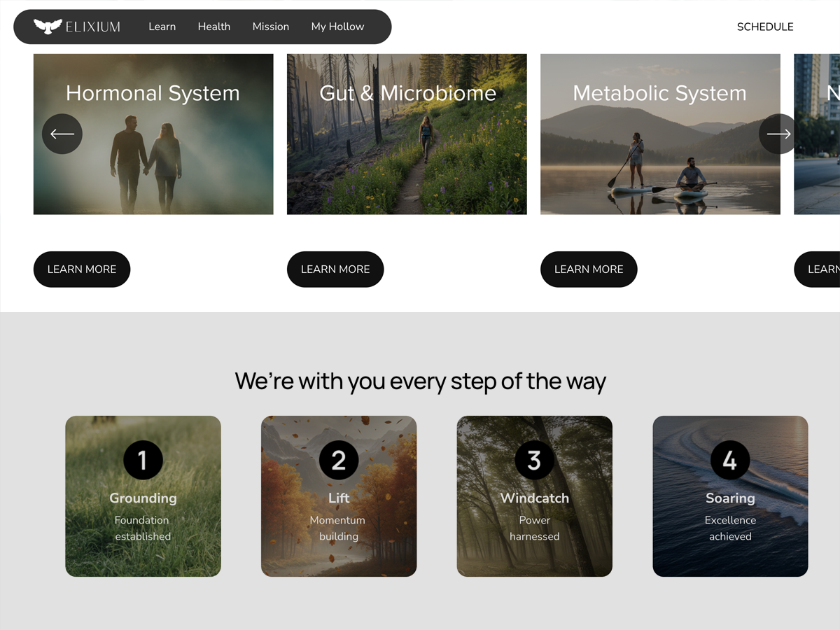
Task: Advance carousel with right arrow
Action: 778,134
